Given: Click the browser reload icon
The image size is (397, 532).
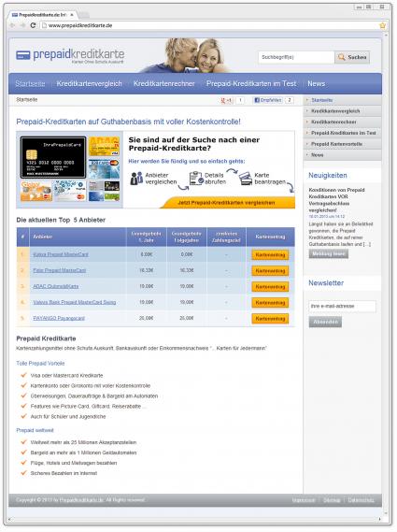Looking at the screenshot, I should point(33,25).
